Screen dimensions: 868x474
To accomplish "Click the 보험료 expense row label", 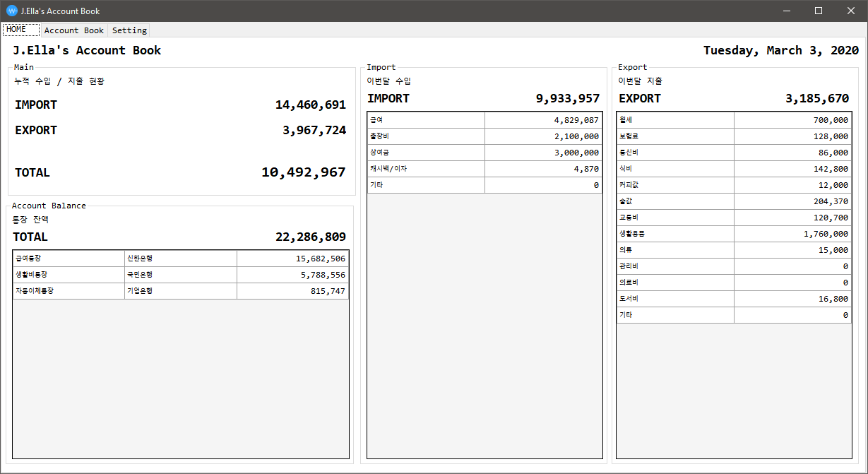I will point(675,136).
